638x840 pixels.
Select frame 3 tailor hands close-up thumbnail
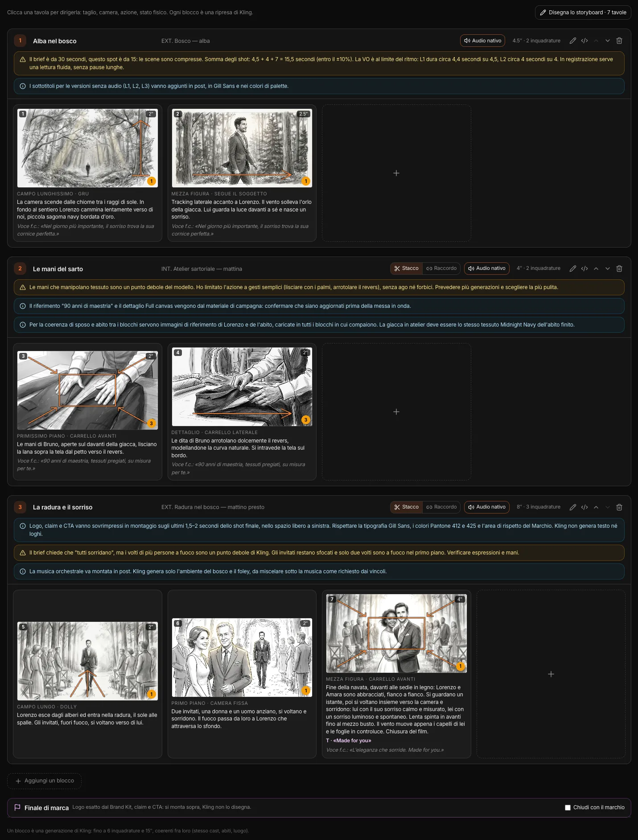click(87, 390)
